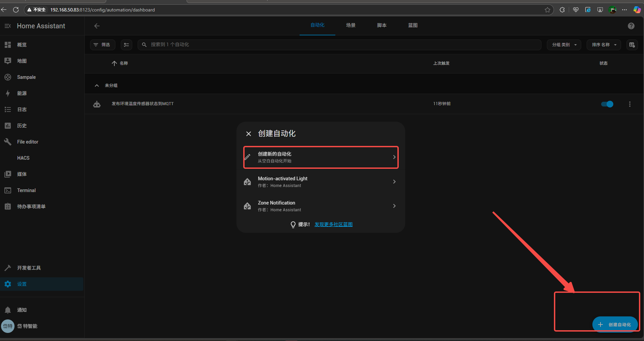Collapse the Home Assistant sidebar menu
The width and height of the screenshot is (644, 341).
(x=8, y=26)
